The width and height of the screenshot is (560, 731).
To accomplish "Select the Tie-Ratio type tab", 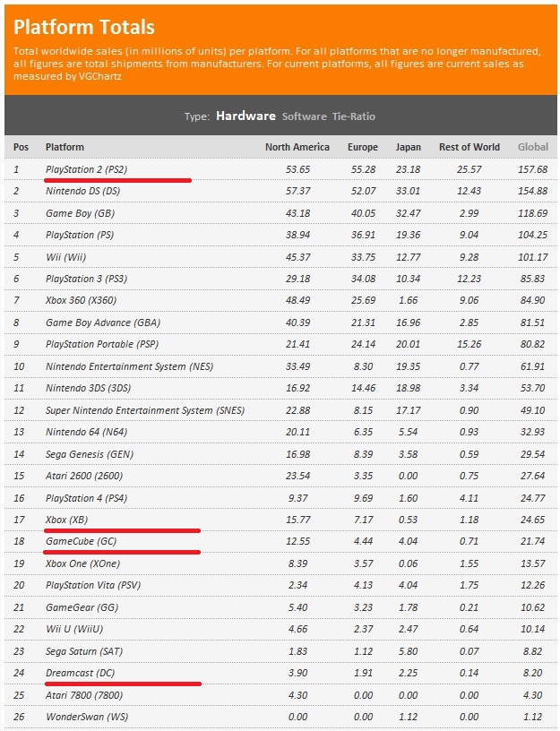I will pyautogui.click(x=353, y=116).
